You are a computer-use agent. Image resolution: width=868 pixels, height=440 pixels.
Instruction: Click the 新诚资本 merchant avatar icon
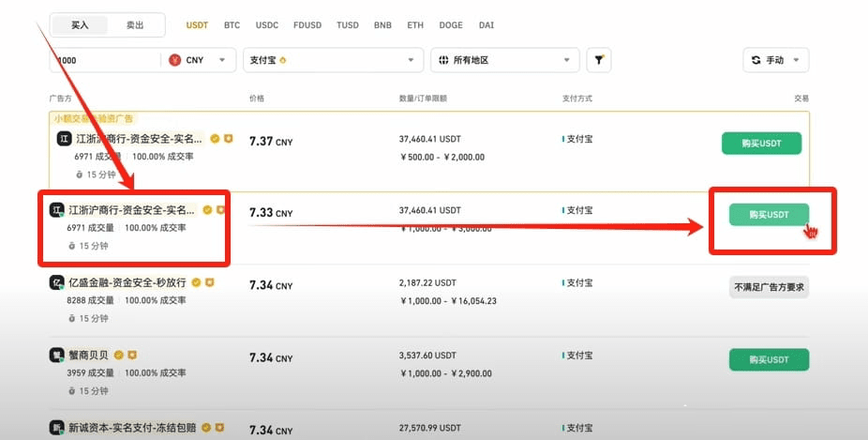tap(56, 429)
